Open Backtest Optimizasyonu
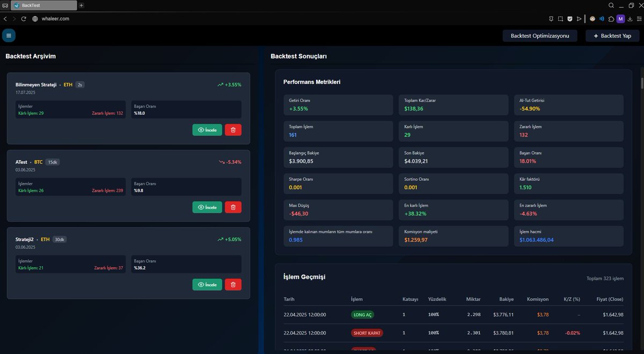Screen dimensions: 644x354 pos(539,35)
